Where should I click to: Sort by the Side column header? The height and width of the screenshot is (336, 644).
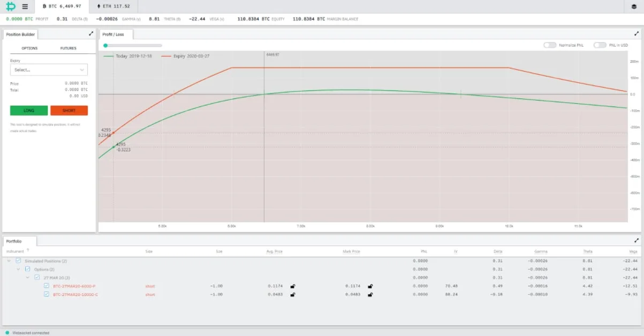(149, 251)
